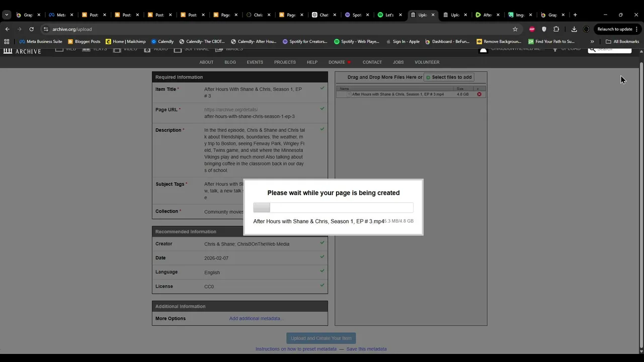The image size is (644, 362).
Task: Open the tab search dropdown arrow
Action: [x=7, y=15]
